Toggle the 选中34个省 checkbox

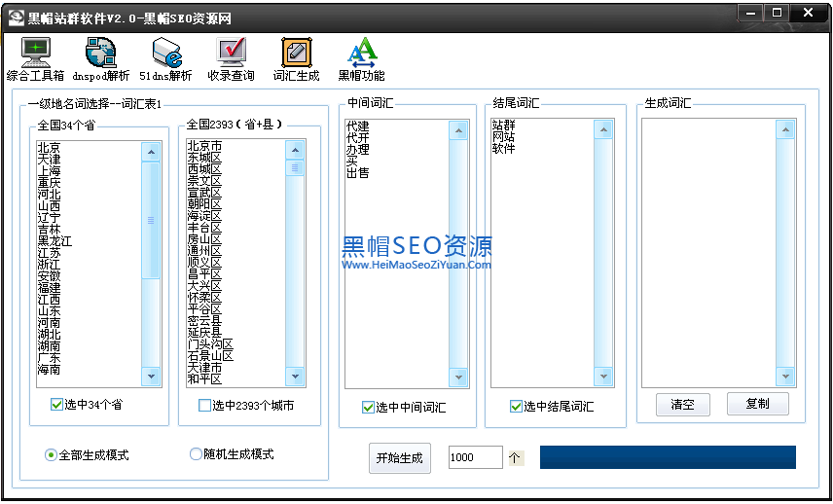tap(57, 405)
